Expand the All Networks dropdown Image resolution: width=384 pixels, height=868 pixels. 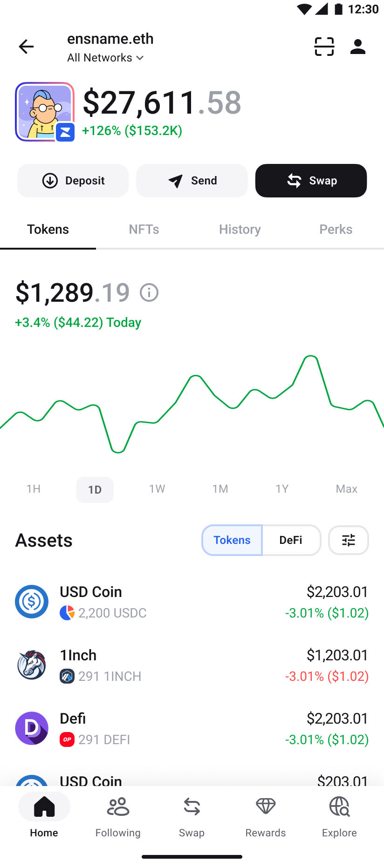(105, 58)
